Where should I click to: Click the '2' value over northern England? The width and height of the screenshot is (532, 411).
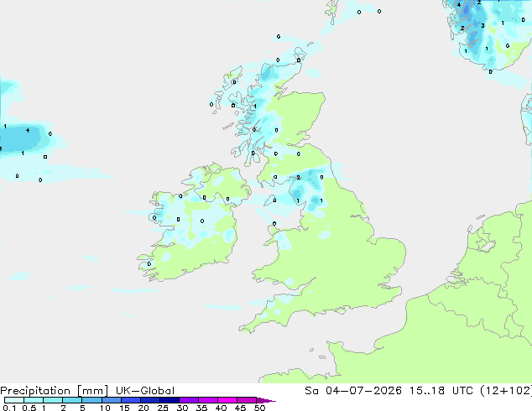tap(298, 177)
